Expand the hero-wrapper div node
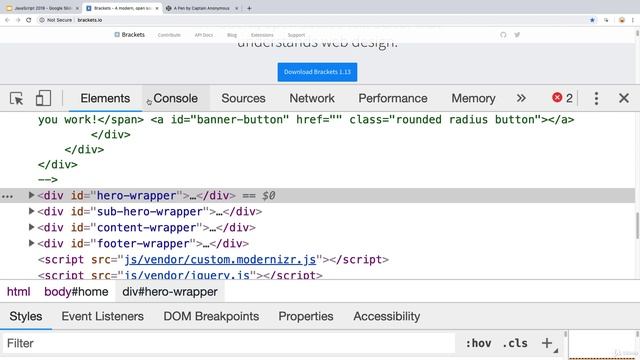 (31, 195)
